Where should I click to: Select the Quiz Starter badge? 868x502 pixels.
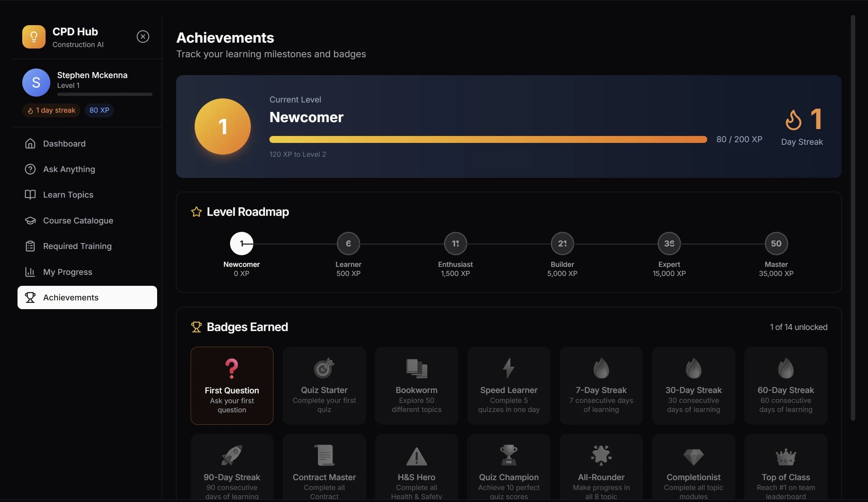pyautogui.click(x=324, y=386)
